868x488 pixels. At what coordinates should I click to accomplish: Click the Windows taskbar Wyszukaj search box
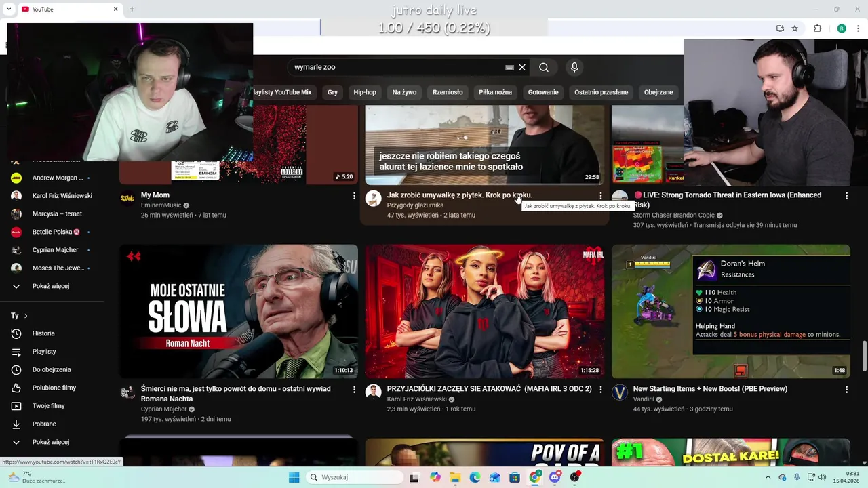354,477
